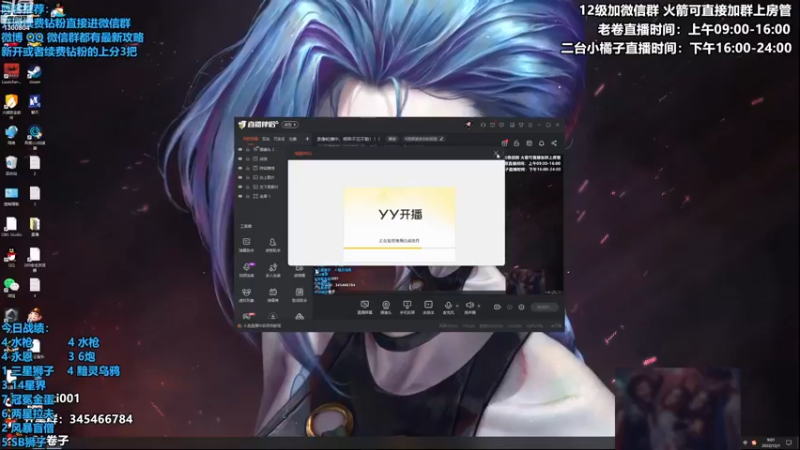Screen dimensions: 800x450
Task: Expand the microphone options arrow
Action: 457,306
